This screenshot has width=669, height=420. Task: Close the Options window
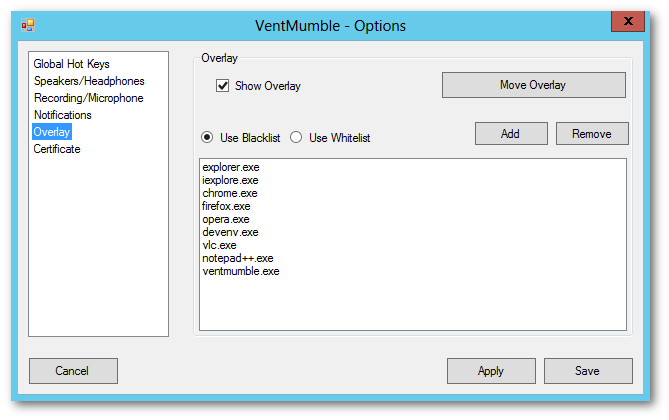tap(628, 21)
